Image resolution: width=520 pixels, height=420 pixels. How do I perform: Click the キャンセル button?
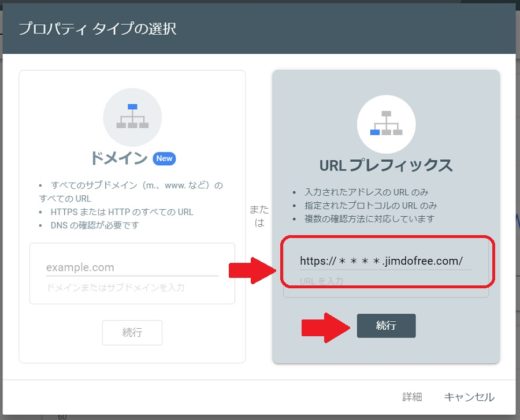(469, 397)
